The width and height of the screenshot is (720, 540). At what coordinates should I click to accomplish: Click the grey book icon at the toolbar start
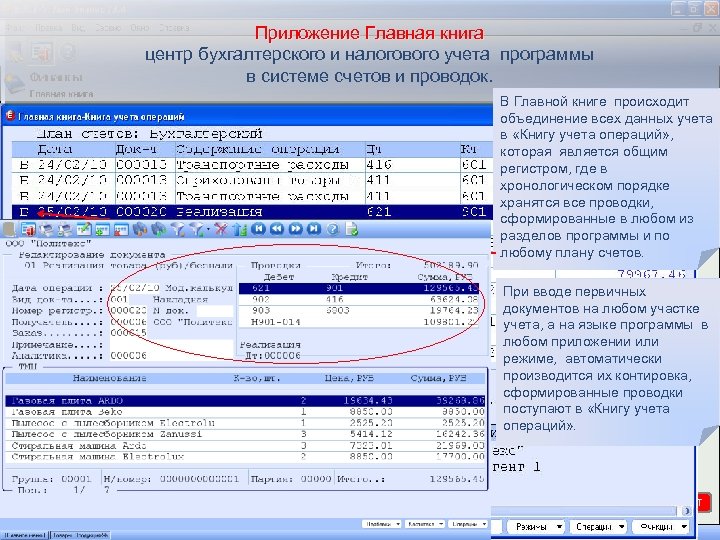pyautogui.click(x=9, y=229)
